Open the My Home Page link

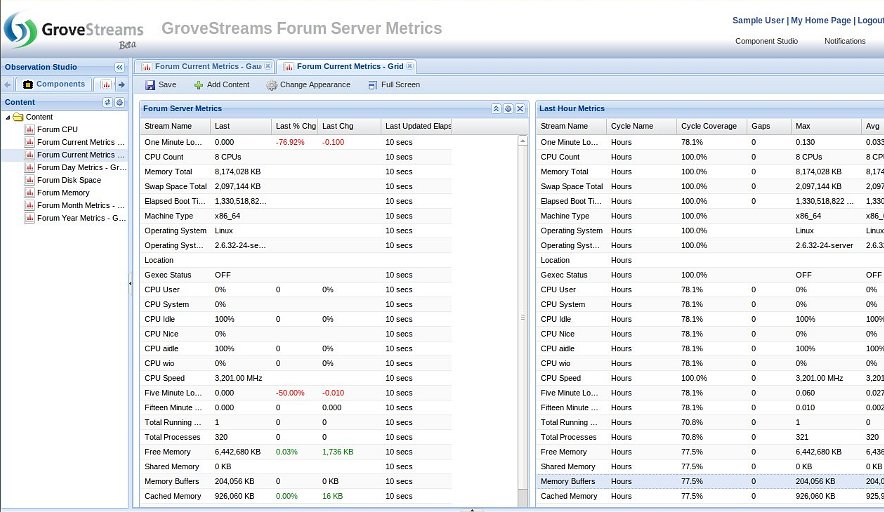click(x=820, y=20)
